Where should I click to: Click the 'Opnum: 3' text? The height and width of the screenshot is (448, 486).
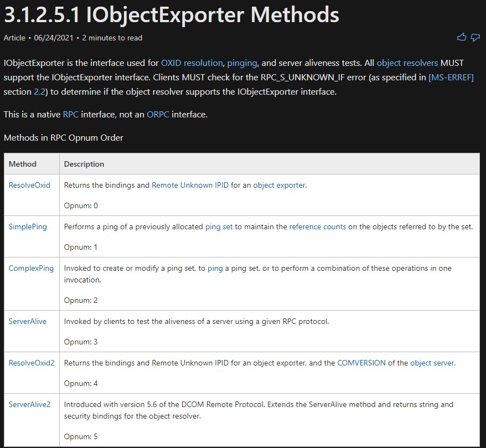click(81, 342)
